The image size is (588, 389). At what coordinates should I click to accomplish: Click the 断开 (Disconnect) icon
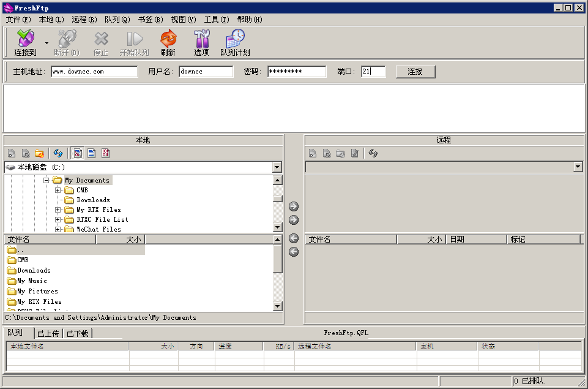(x=67, y=42)
